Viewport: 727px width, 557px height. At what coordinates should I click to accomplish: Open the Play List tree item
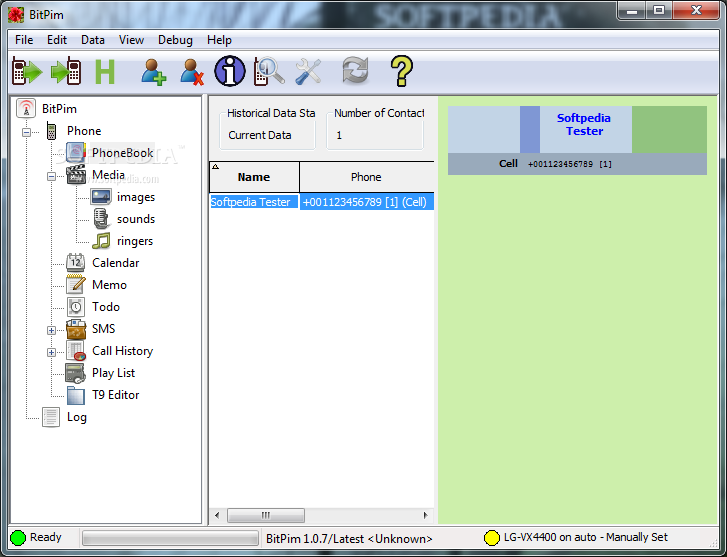point(114,373)
